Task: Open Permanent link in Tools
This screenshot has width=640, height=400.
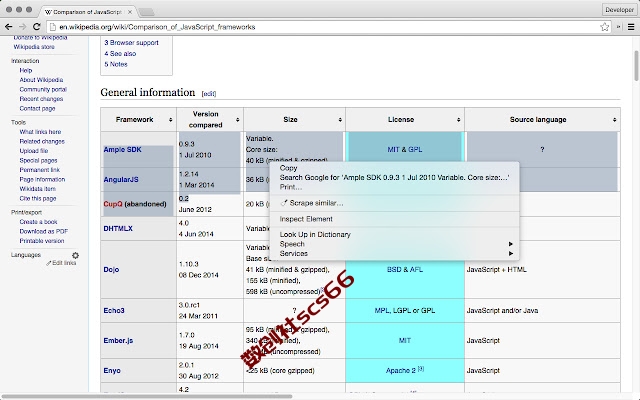Action: pos(40,170)
